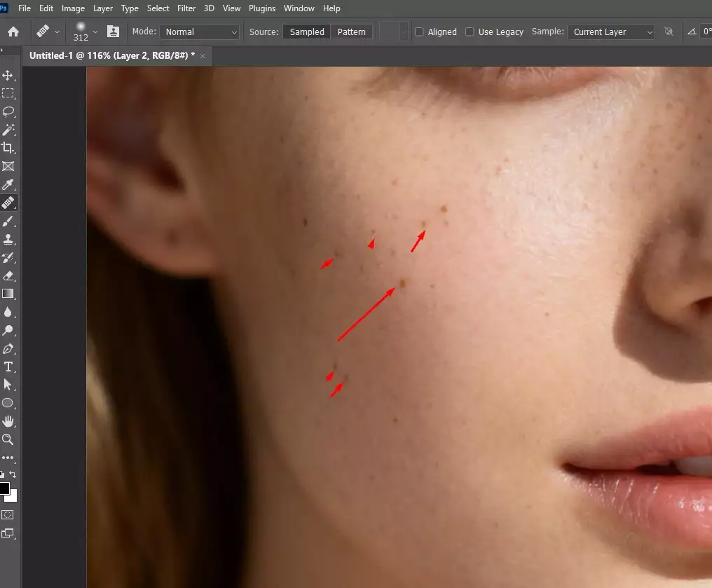Viewport: 712px width, 588px height.
Task: Select the Crop tool
Action: point(9,148)
